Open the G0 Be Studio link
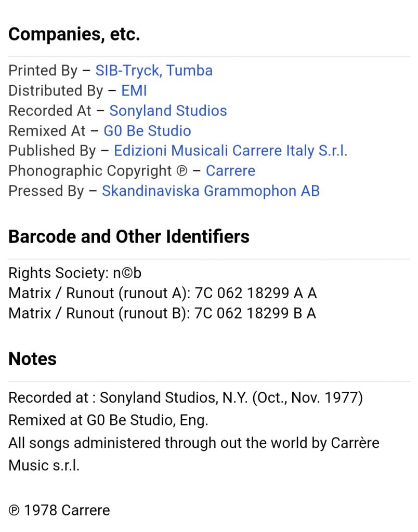 coord(147,131)
